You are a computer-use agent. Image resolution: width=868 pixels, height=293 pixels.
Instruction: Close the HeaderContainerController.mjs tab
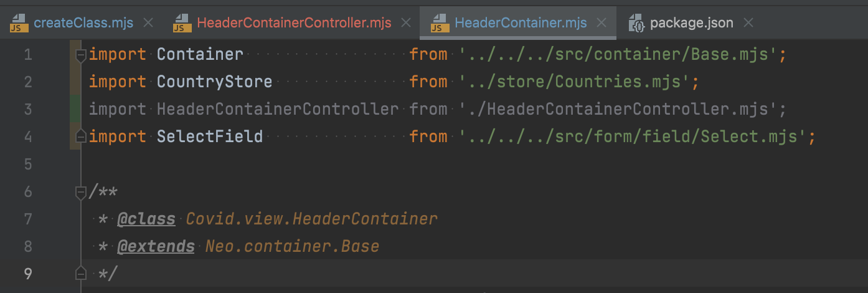(x=406, y=23)
